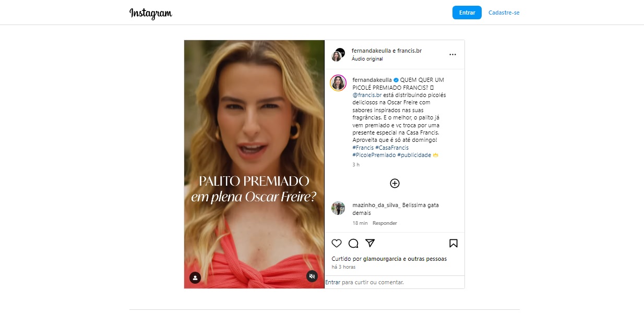This screenshot has width=644, height=314.
Task: Click Entrar link to like or comment
Action: (x=333, y=282)
